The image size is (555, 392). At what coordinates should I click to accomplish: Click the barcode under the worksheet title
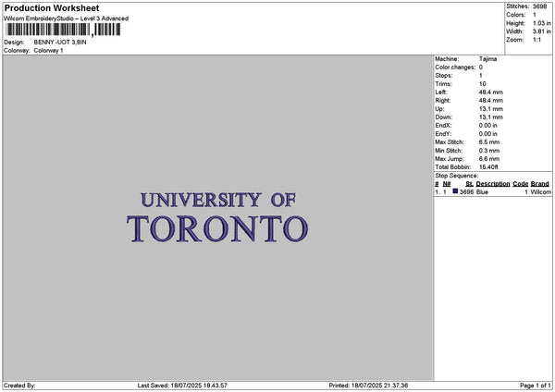coord(63,30)
